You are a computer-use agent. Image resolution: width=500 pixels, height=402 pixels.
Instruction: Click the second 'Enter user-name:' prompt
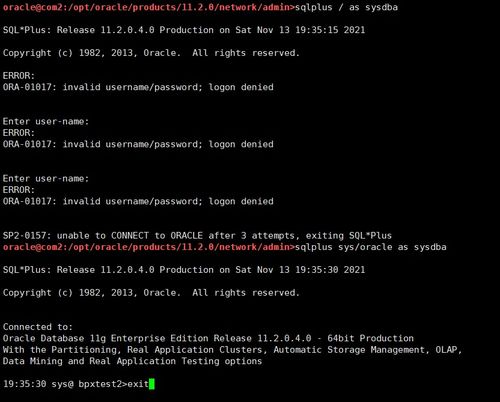click(46, 179)
